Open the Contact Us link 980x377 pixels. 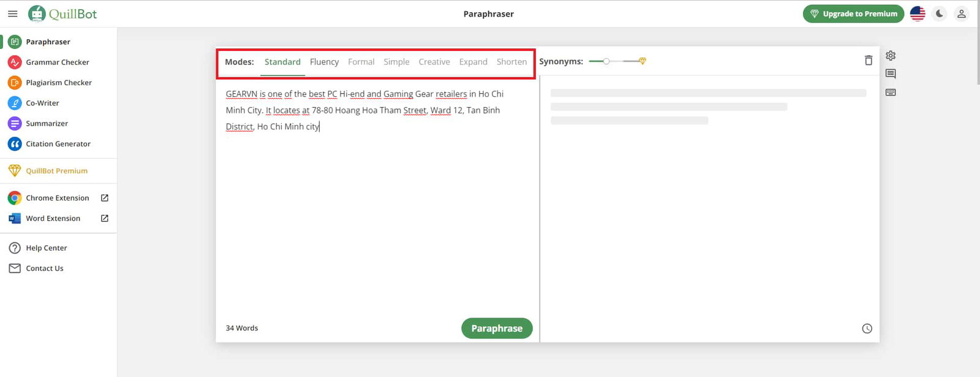click(x=45, y=268)
